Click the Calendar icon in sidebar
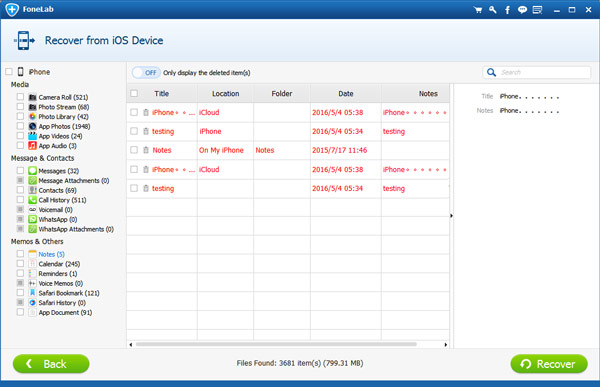 (33, 264)
